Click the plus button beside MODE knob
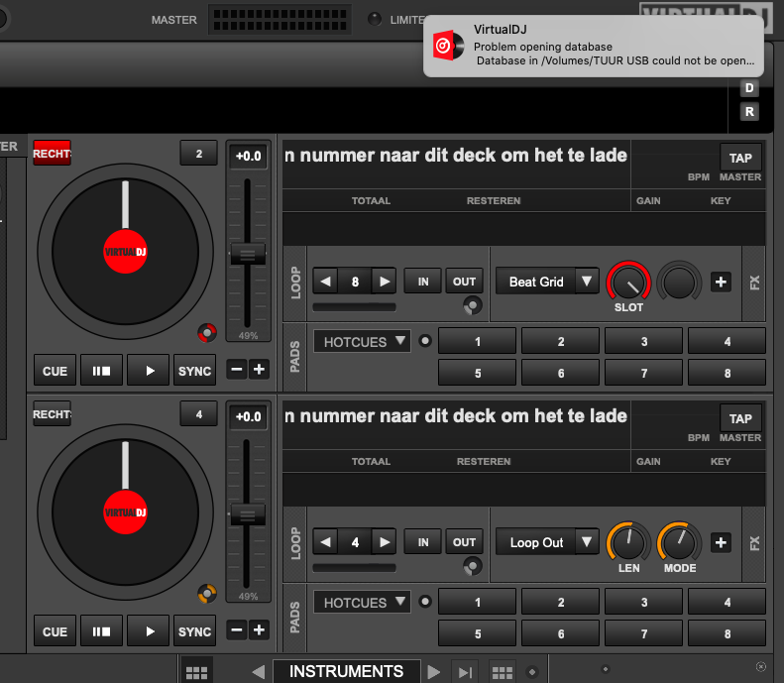 (x=721, y=542)
